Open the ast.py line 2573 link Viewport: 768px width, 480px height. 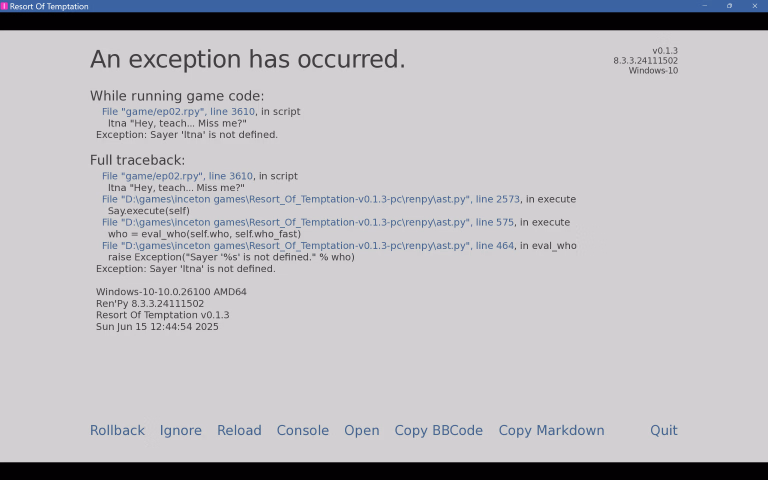coord(311,199)
